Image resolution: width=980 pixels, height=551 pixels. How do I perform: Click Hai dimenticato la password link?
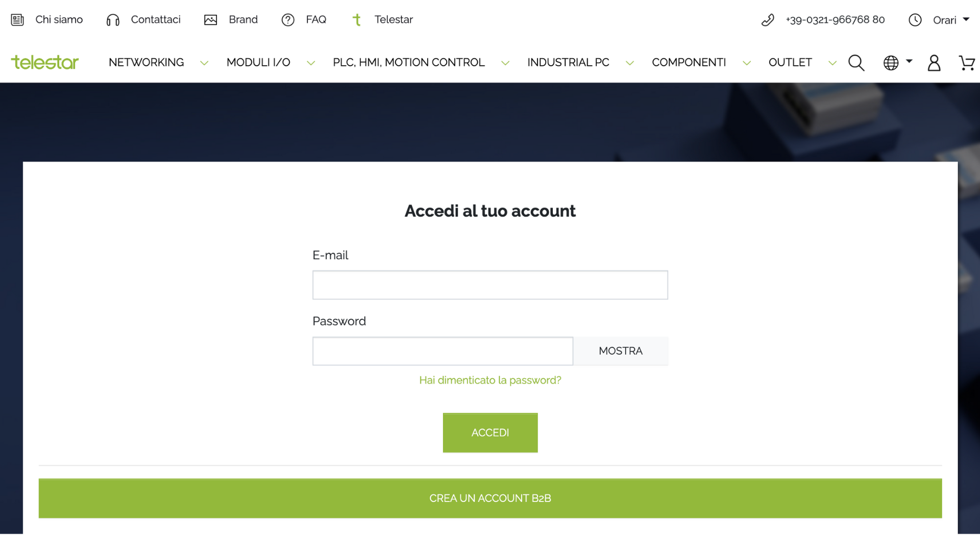[x=490, y=380]
